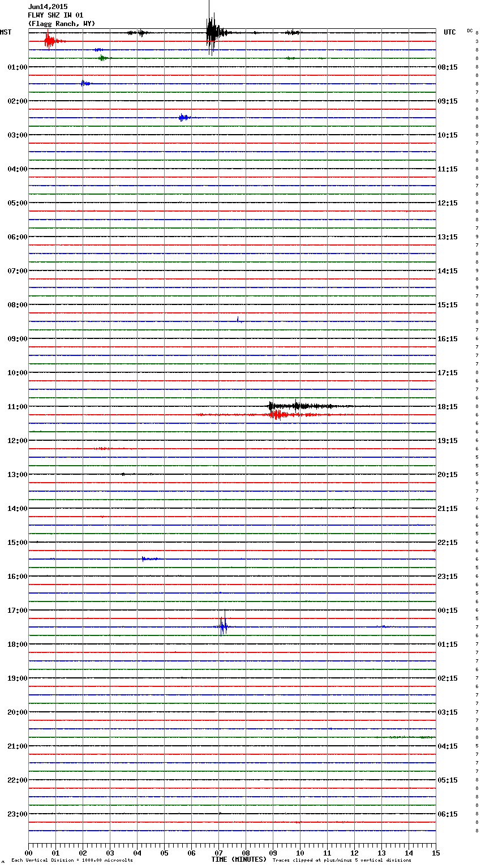
Task: Click the '12' minute tick label on bottom axis
Action: click(354, 853)
